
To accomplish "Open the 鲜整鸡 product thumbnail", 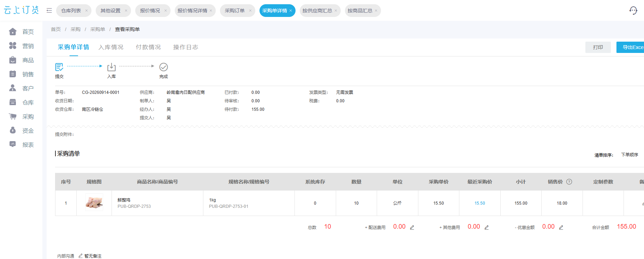I will (x=94, y=203).
